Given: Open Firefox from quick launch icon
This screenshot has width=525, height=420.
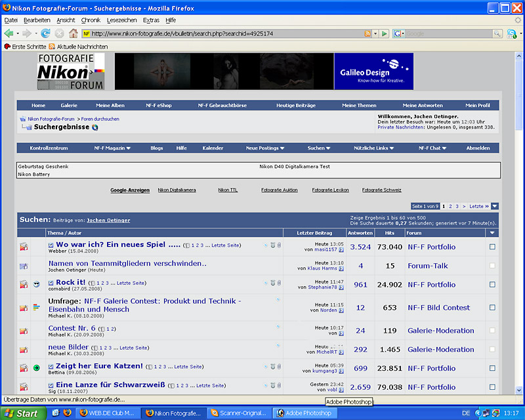Looking at the screenshot, I should pyautogui.click(x=68, y=413).
